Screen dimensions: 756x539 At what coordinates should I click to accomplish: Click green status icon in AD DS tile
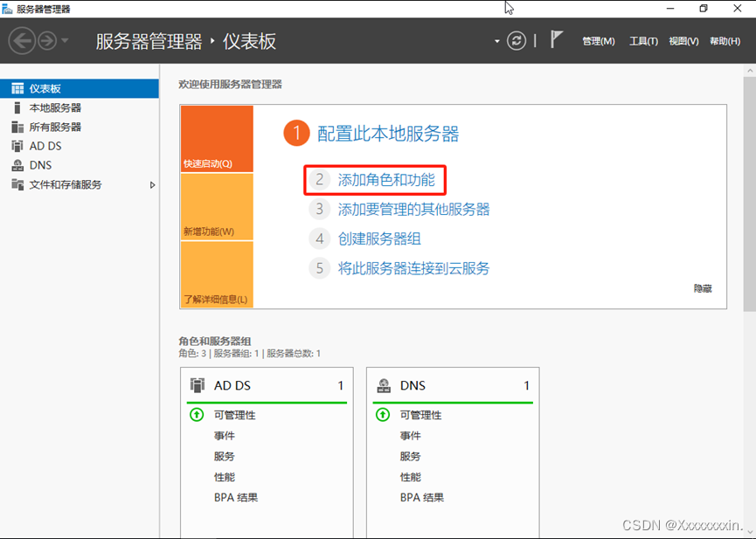(x=197, y=415)
